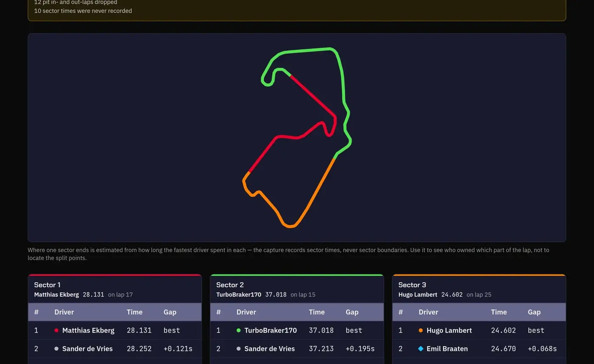Click the "28.252" time cell in Sector 1
594x364 pixels.
139,349
